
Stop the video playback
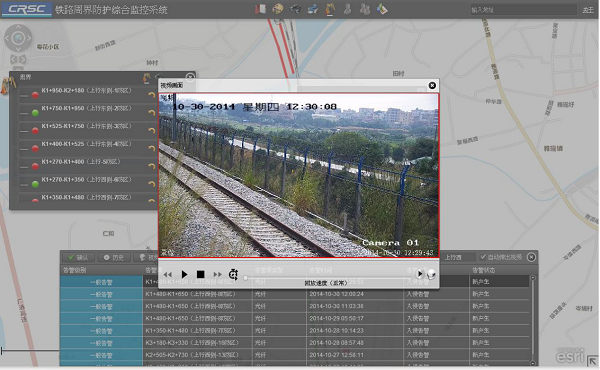(x=201, y=274)
